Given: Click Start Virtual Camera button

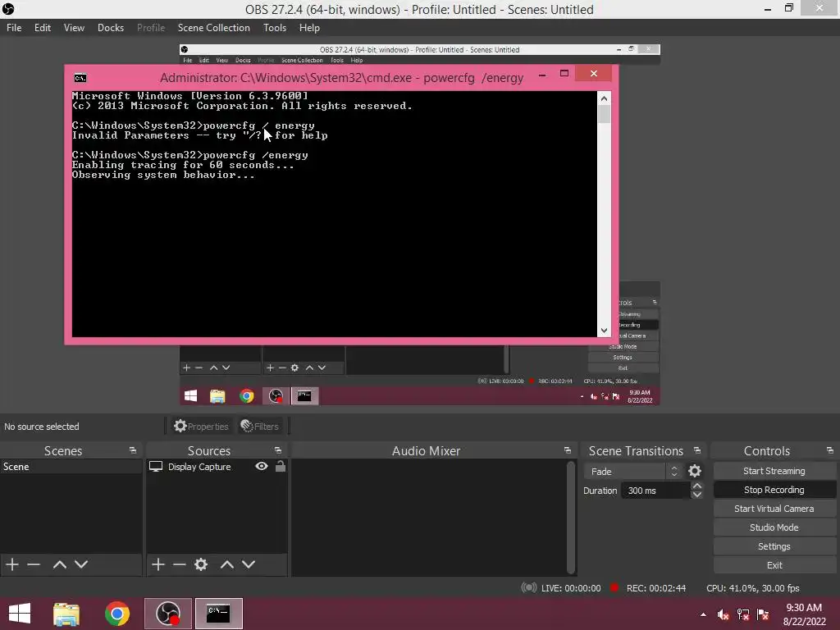Looking at the screenshot, I should [774, 509].
